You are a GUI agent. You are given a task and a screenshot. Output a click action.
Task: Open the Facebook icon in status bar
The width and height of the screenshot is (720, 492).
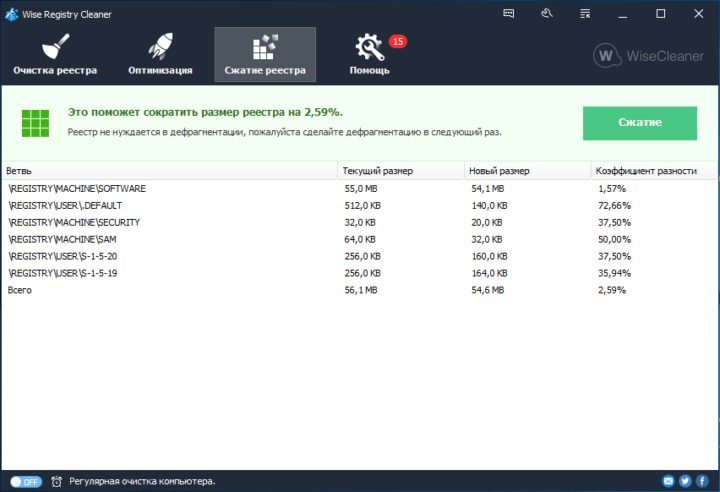703,481
